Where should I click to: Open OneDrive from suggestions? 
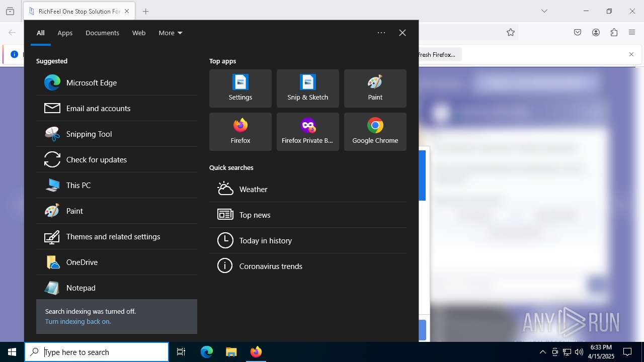[117, 262]
